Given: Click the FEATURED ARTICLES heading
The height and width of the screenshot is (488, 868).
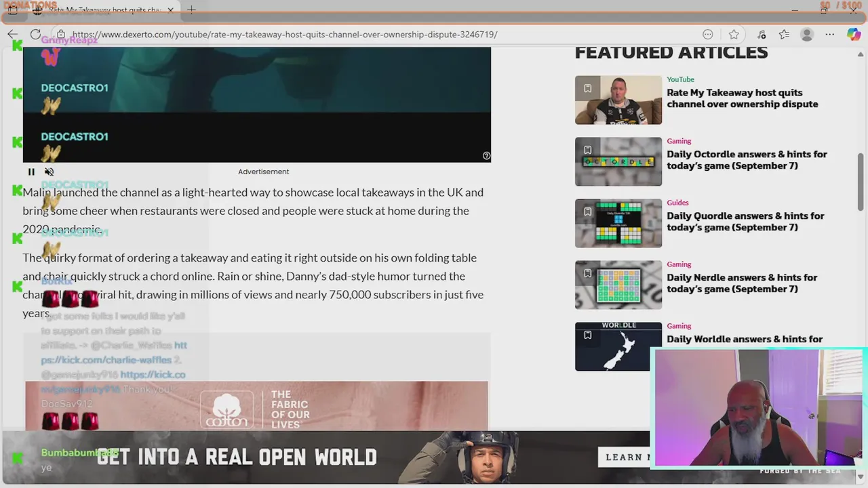Looking at the screenshot, I should [671, 52].
